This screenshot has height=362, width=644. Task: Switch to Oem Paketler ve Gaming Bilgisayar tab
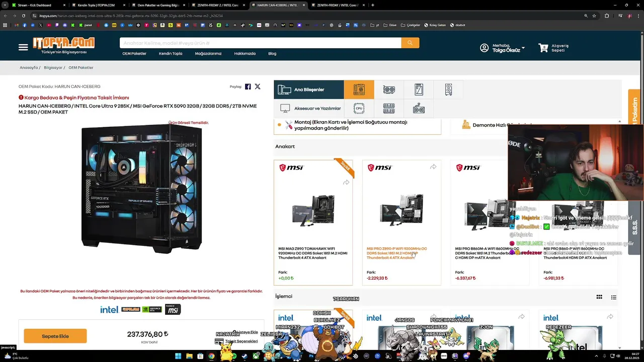(158, 5)
